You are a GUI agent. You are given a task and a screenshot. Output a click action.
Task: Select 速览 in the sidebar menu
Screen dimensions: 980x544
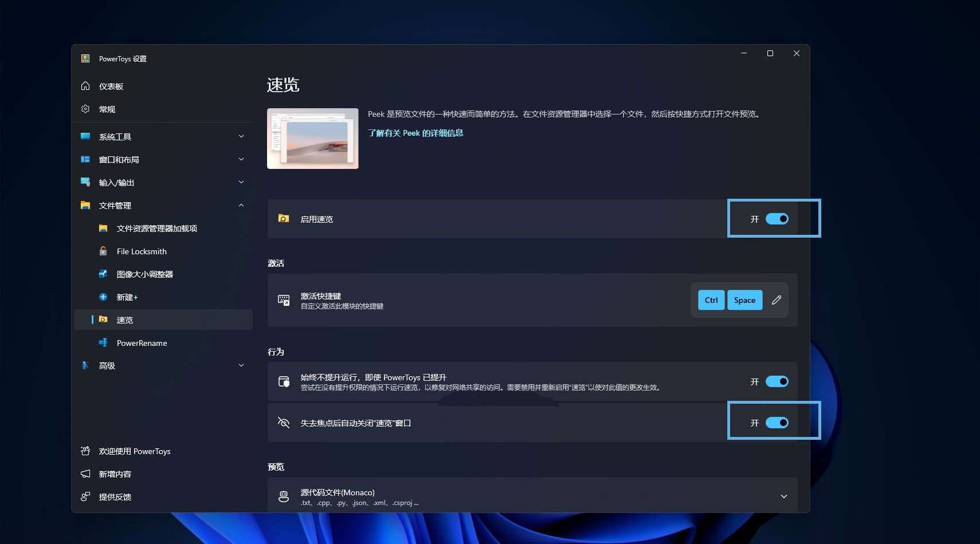[125, 320]
